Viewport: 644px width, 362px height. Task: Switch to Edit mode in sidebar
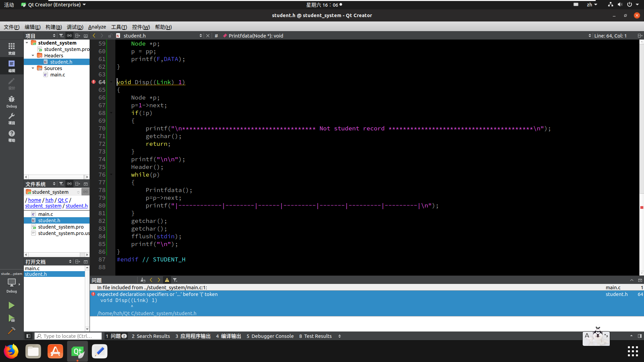pyautogui.click(x=11, y=66)
